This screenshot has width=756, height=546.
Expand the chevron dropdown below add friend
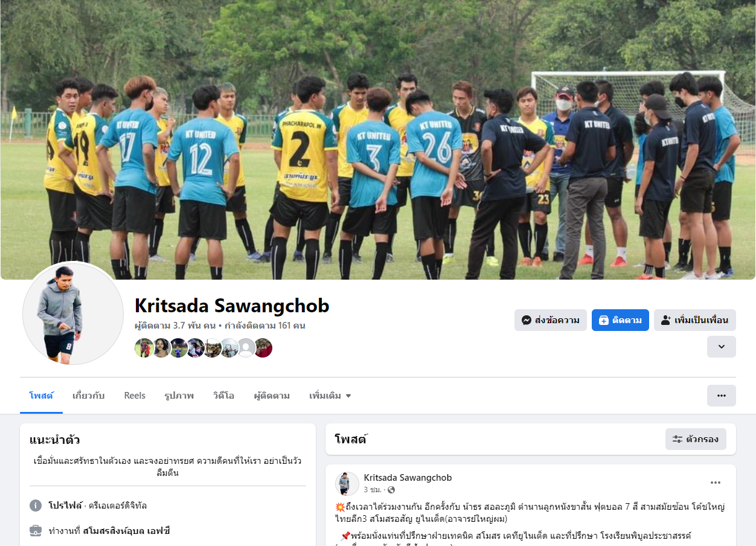point(722,347)
